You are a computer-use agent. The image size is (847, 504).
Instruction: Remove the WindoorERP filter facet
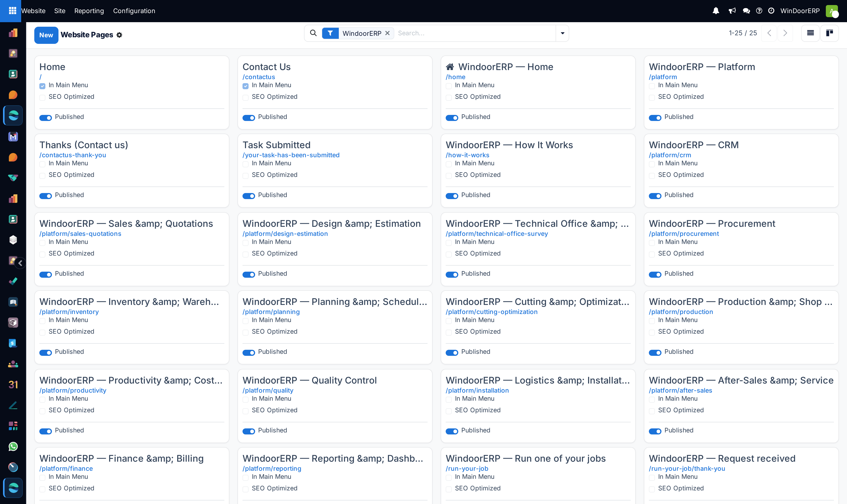click(387, 33)
